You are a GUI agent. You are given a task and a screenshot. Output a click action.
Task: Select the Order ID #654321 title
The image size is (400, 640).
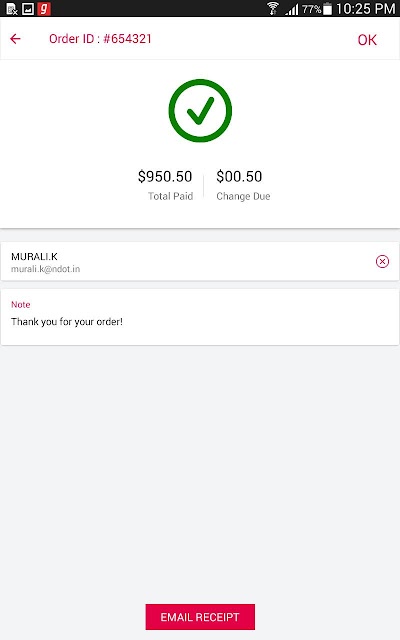pos(100,39)
